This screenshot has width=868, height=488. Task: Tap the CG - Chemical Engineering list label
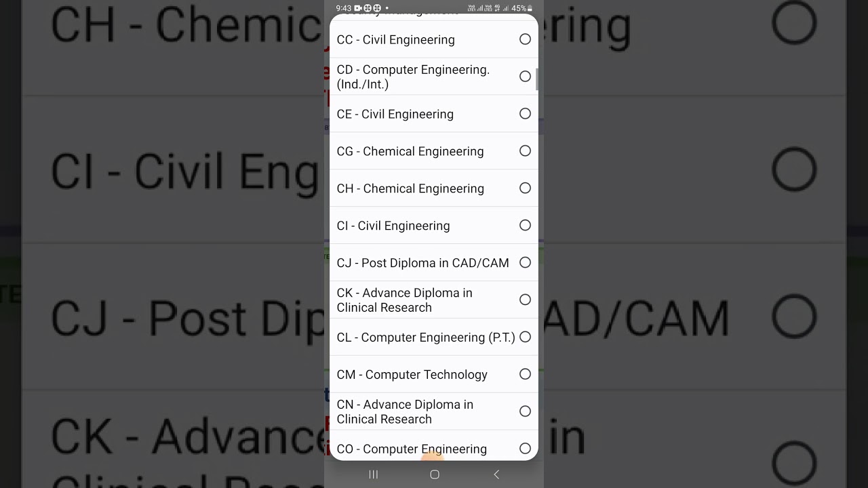(x=410, y=151)
